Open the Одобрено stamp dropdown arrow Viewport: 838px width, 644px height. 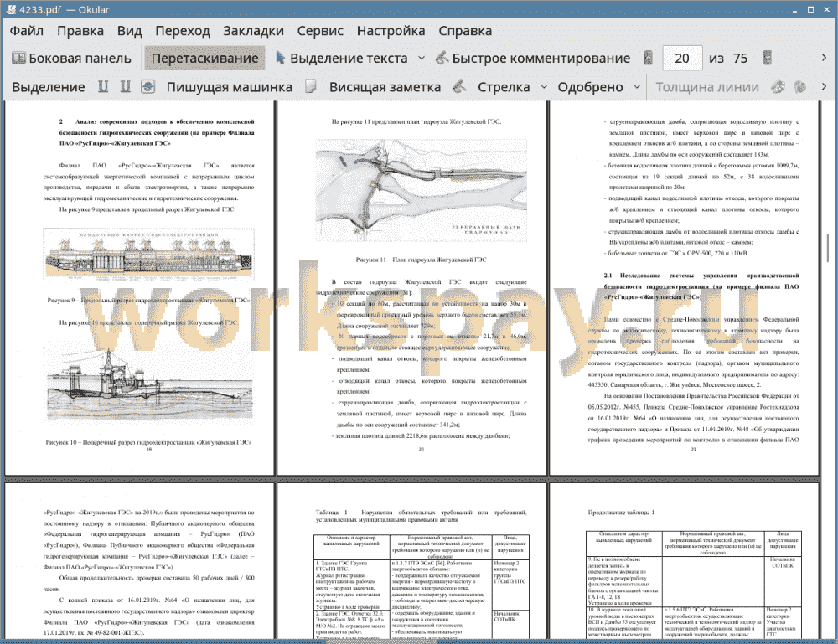[637, 87]
